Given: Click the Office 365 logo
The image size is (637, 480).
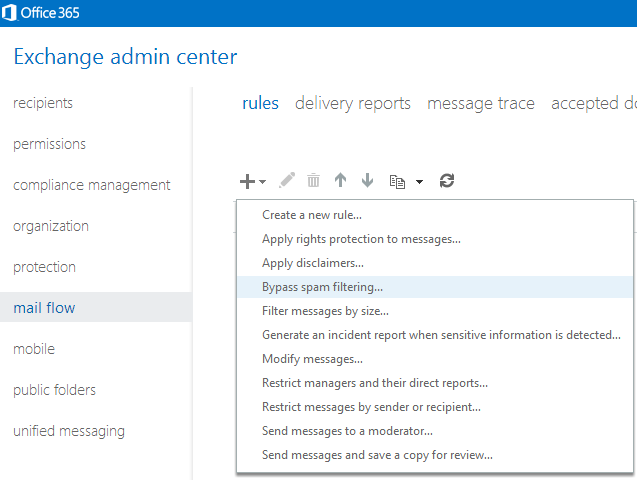Looking at the screenshot, I should coord(44,13).
